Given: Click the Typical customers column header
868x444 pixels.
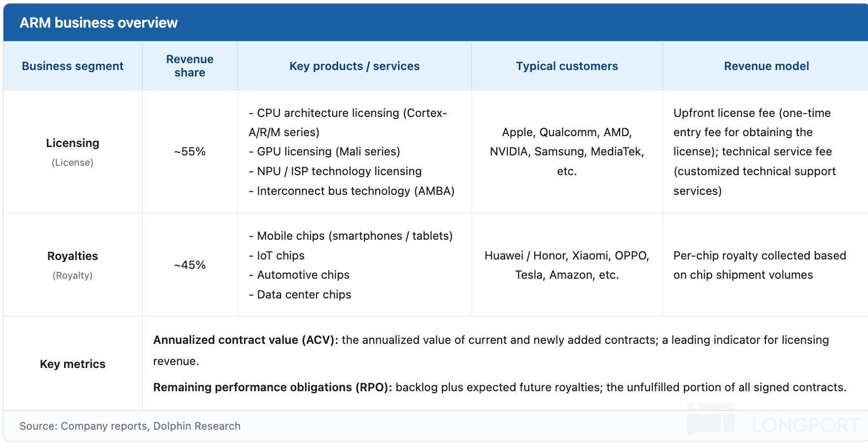Looking at the screenshot, I should (x=567, y=66).
